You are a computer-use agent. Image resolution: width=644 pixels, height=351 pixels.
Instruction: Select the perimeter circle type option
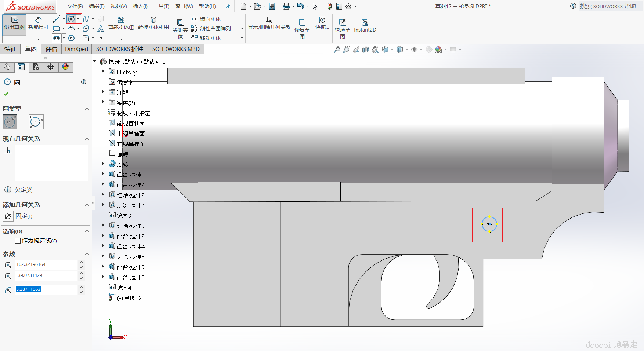coord(36,122)
